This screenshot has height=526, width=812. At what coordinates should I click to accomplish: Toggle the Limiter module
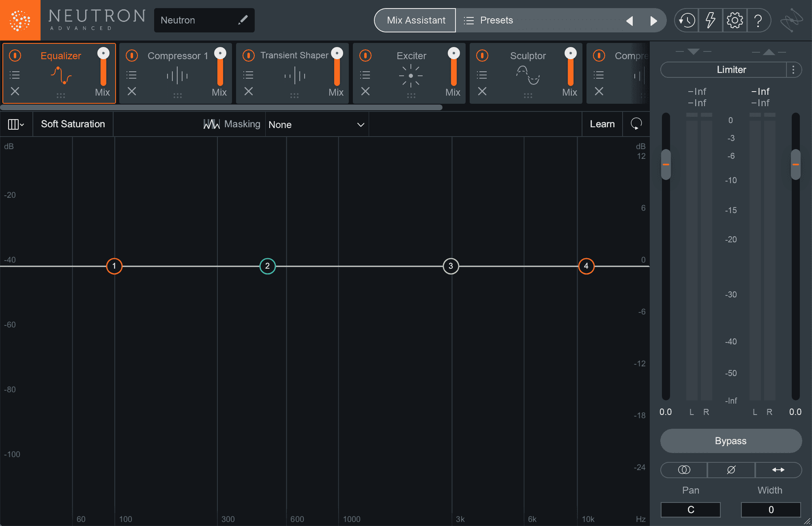point(724,70)
